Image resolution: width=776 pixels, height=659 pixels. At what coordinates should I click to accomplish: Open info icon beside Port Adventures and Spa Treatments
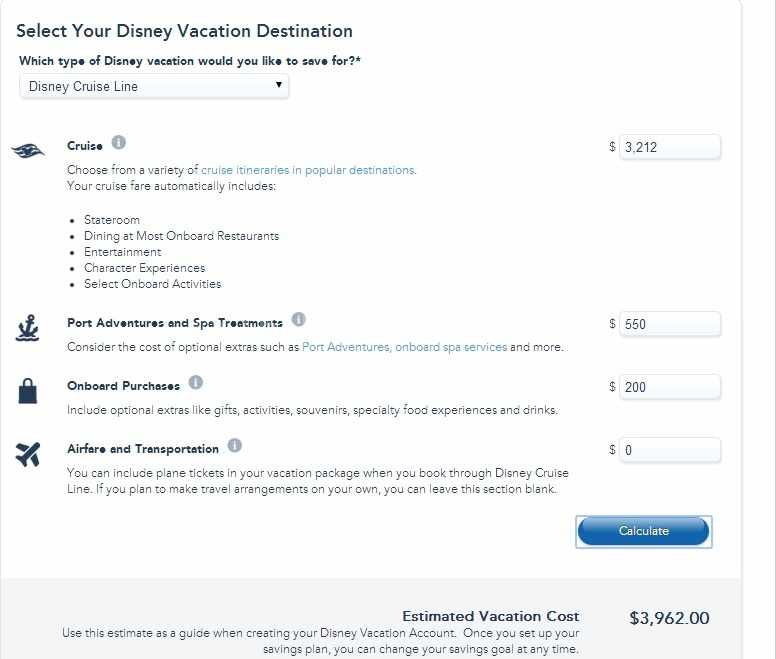299,320
